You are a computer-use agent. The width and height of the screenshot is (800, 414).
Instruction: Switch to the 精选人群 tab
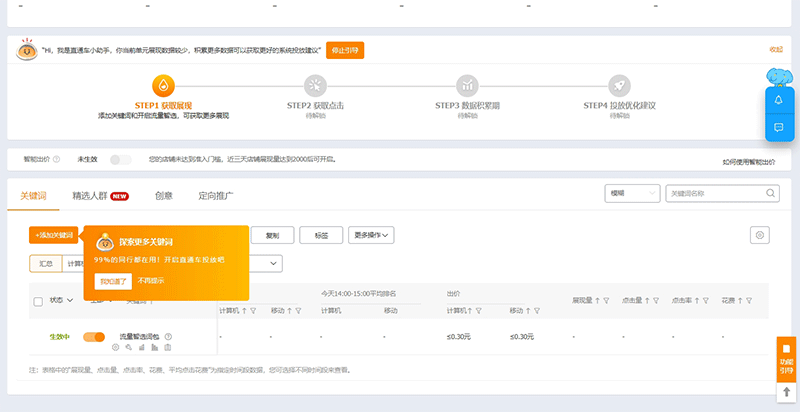click(x=100, y=196)
